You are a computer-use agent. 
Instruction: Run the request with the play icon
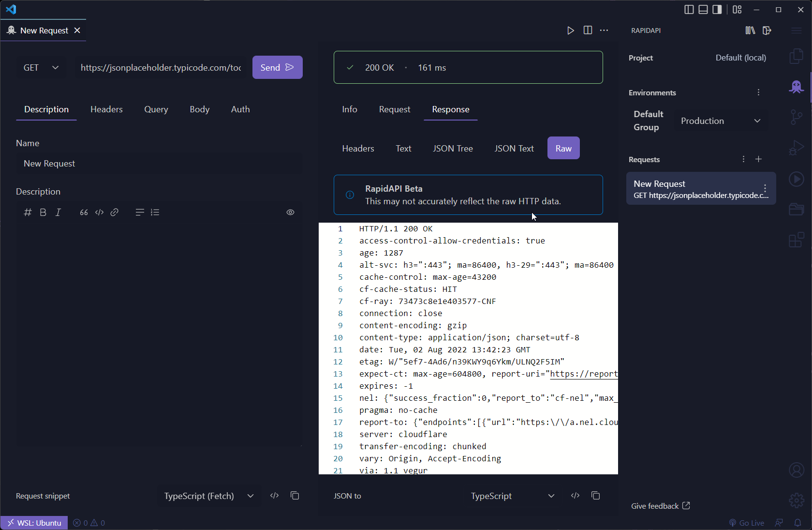tap(571, 30)
